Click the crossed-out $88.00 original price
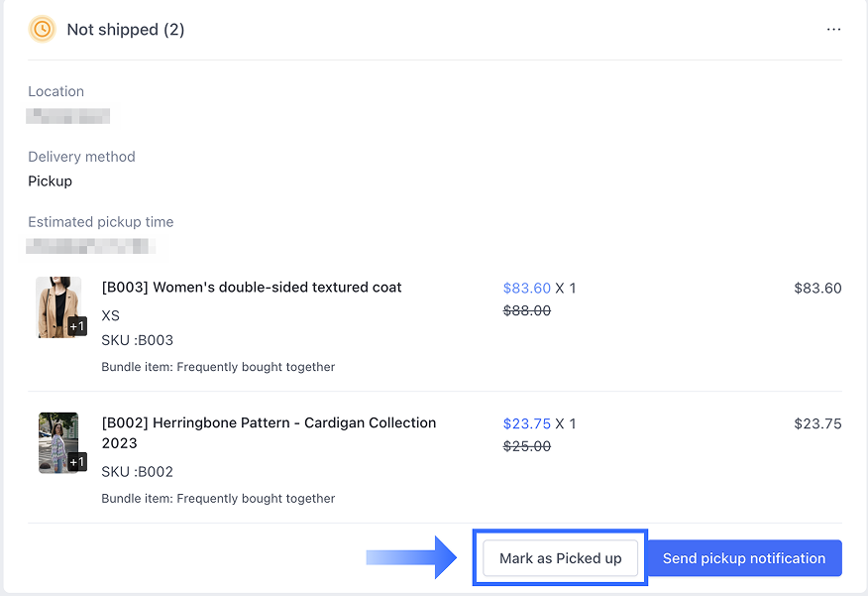Screen dimensions: 868x596 (x=526, y=311)
